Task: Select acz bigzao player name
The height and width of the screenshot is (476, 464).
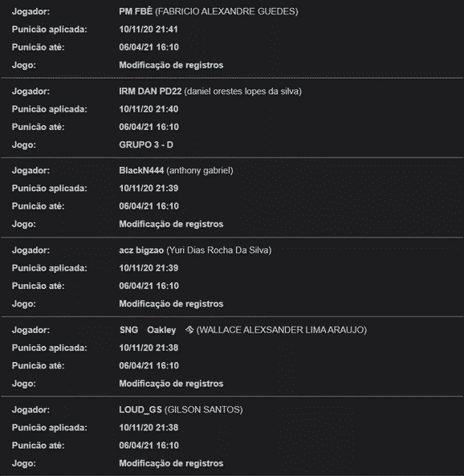Action: 141,250
